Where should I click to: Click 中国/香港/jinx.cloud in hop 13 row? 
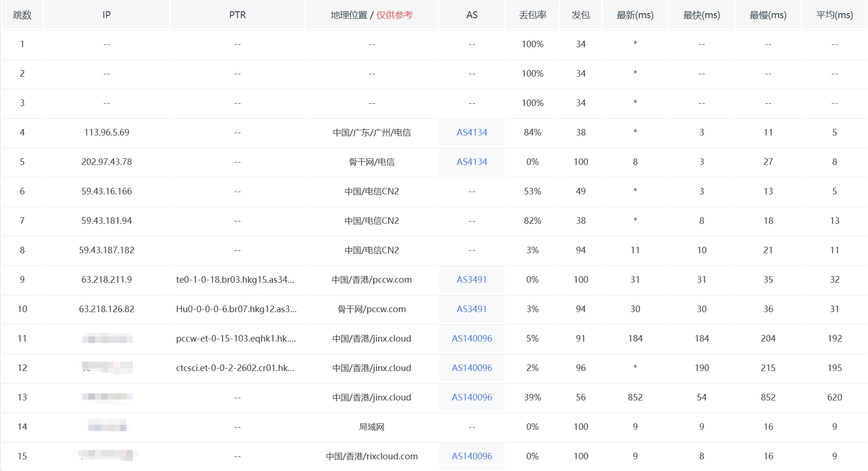point(372,397)
